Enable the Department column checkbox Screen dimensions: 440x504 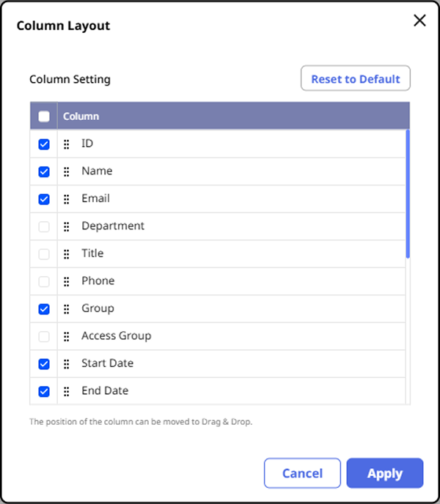[x=44, y=226]
